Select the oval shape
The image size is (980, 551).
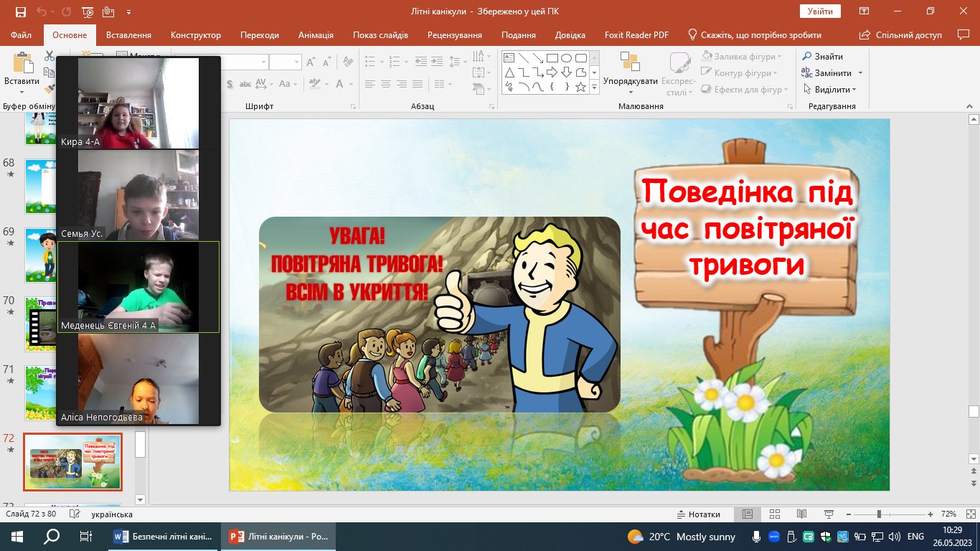pos(566,58)
